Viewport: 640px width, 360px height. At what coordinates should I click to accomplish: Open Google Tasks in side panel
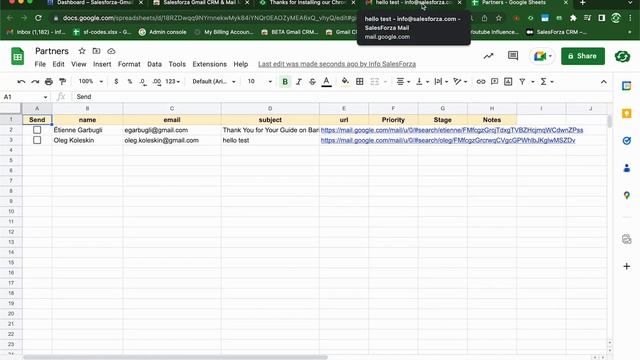click(x=627, y=141)
